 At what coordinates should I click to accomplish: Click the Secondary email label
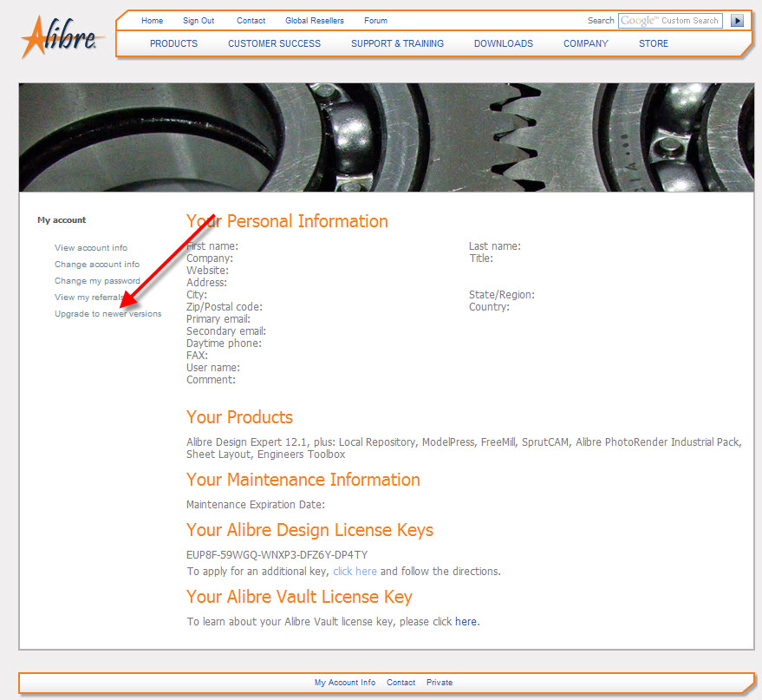(x=226, y=331)
